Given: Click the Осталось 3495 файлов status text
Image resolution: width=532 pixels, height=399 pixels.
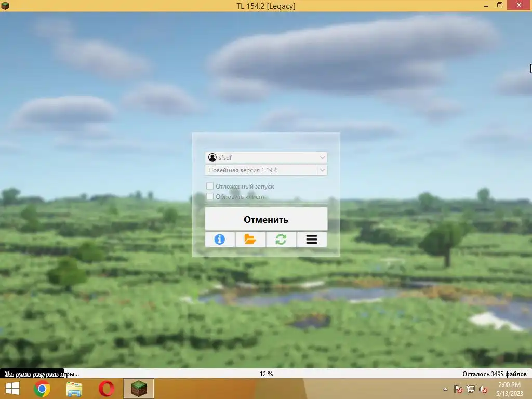Looking at the screenshot, I should 495,374.
